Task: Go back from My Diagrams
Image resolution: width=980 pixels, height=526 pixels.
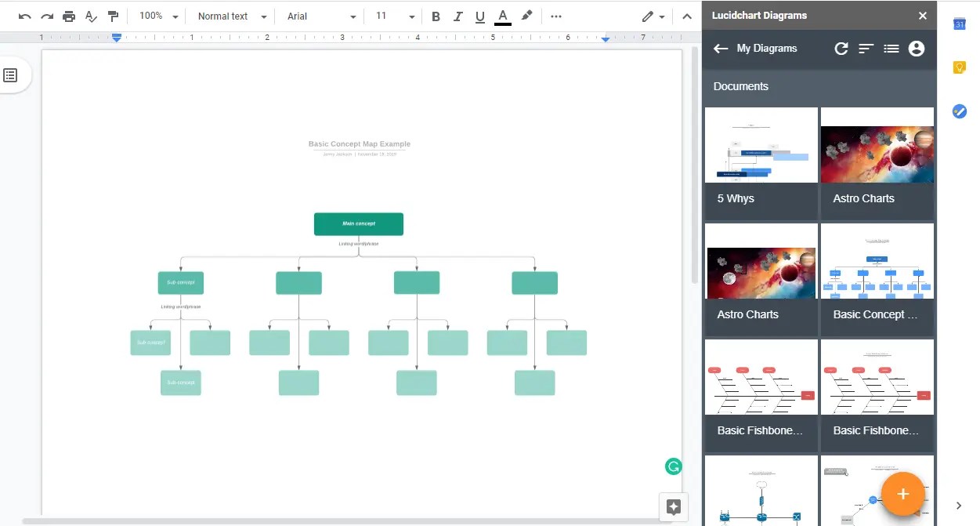Action: click(721, 49)
